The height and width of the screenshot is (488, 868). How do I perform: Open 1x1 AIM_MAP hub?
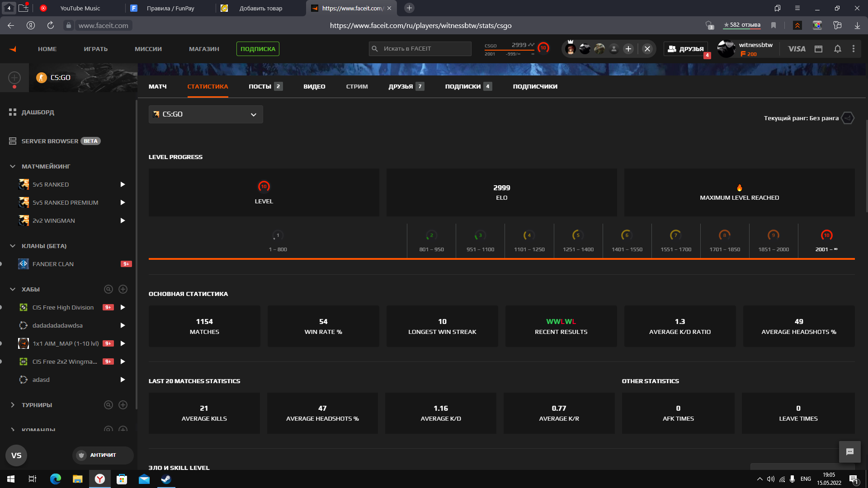pos(66,343)
